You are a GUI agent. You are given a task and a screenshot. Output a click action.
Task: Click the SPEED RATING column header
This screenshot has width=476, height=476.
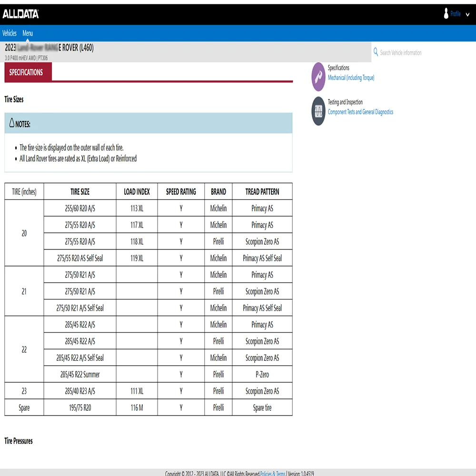[x=181, y=191]
